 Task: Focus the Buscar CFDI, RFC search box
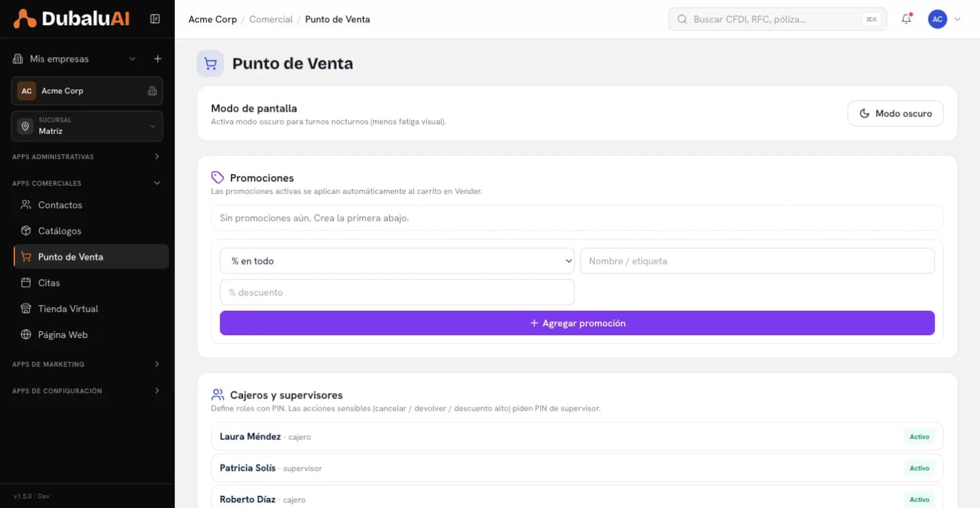pos(778,20)
